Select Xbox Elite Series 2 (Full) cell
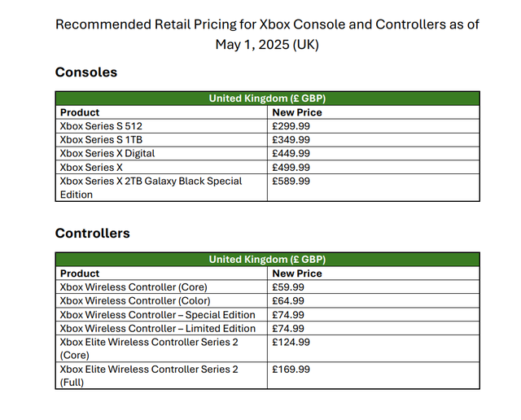 pos(149,375)
